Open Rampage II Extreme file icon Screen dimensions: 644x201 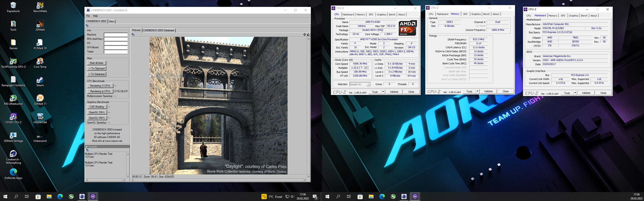click(13, 81)
